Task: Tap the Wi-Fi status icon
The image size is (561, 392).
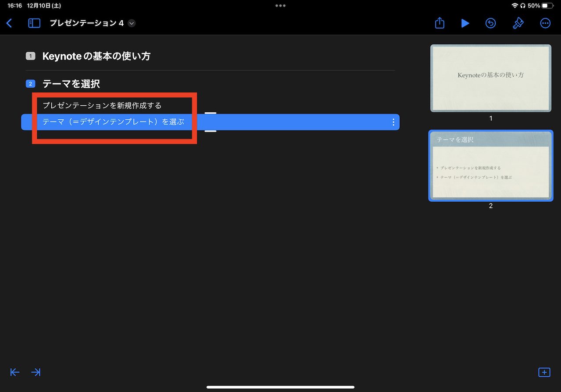Action: (x=515, y=6)
